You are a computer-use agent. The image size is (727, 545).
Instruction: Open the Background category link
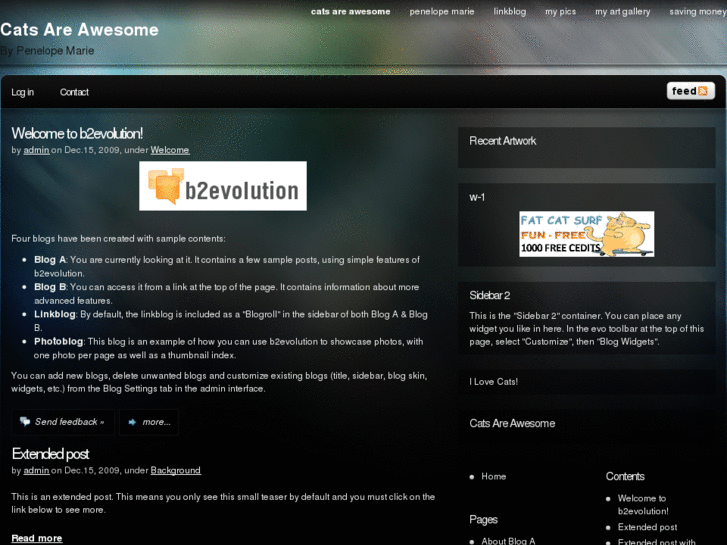click(x=175, y=470)
